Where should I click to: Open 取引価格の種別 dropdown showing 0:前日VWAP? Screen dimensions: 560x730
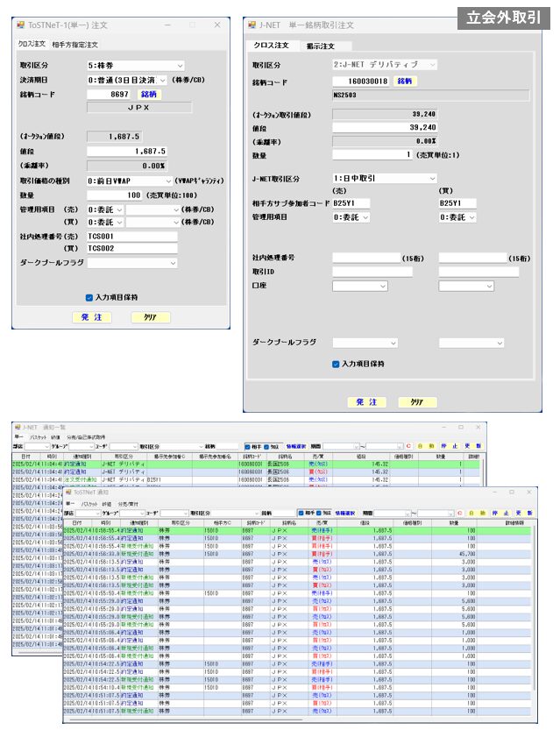(130, 181)
